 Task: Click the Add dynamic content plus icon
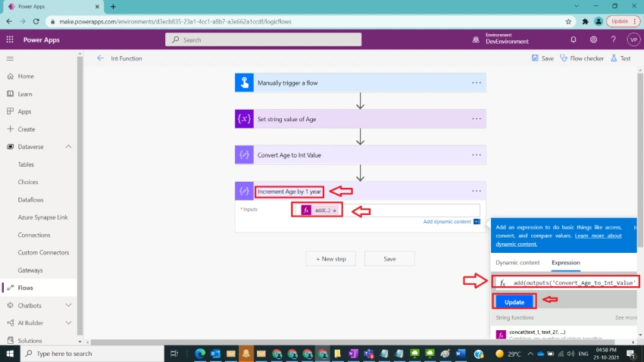coord(477,221)
